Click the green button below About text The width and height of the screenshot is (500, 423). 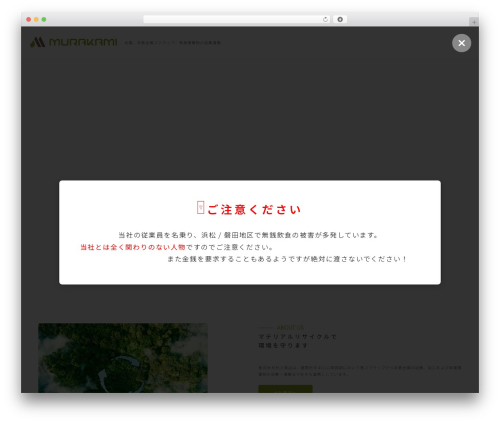285,389
